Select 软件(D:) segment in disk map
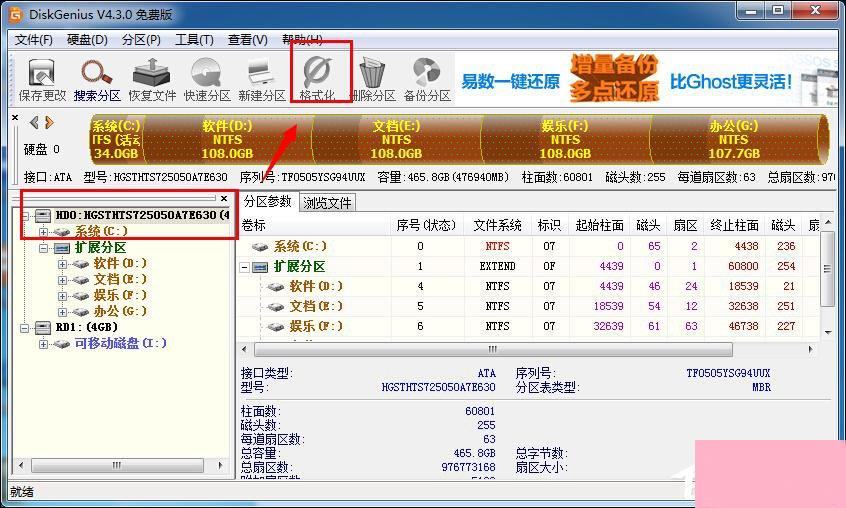The image size is (846, 508). click(x=227, y=139)
